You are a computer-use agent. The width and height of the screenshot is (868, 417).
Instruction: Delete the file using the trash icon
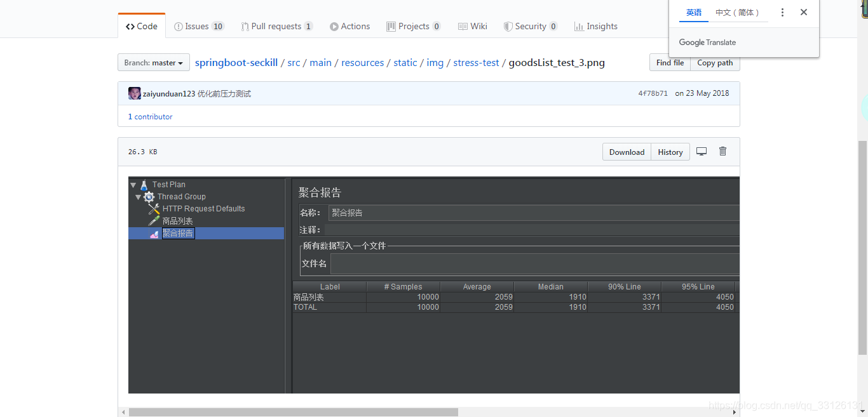point(722,151)
